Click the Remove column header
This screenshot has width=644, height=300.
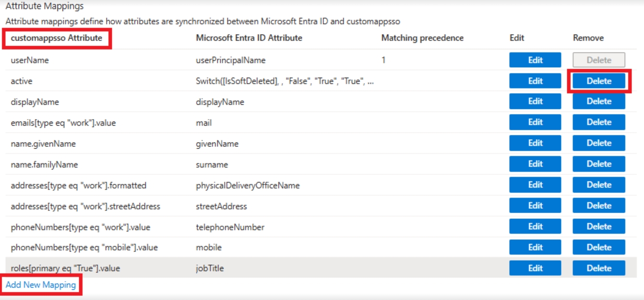[588, 38]
